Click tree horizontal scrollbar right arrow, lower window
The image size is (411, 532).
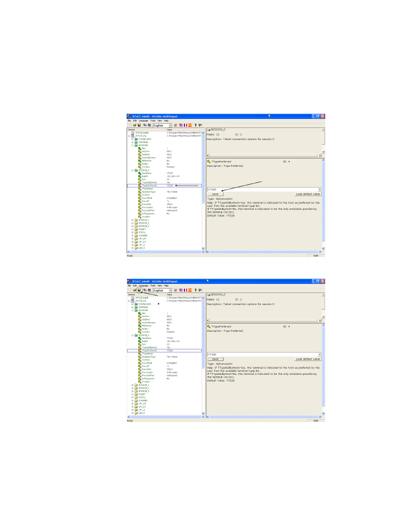coord(203,417)
